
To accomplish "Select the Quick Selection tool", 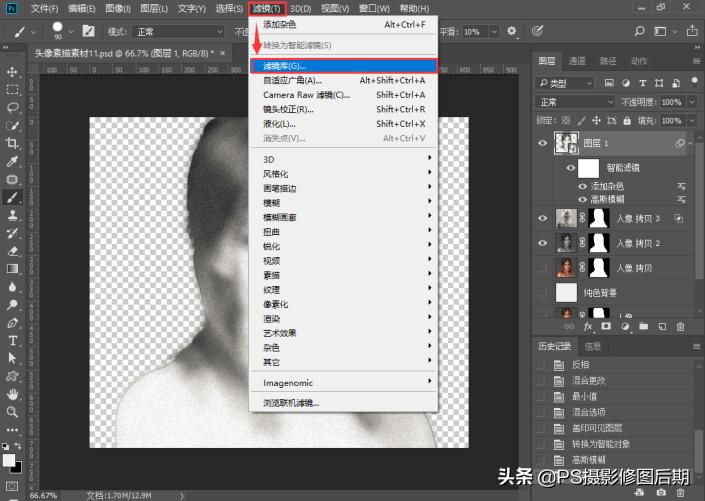I will point(12,125).
